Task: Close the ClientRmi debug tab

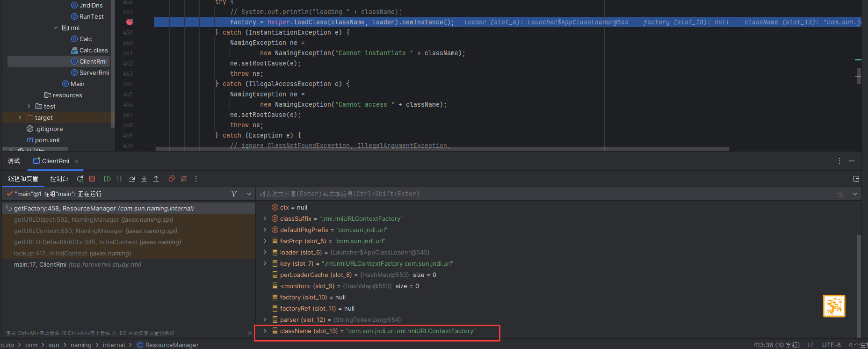Action: click(x=77, y=161)
